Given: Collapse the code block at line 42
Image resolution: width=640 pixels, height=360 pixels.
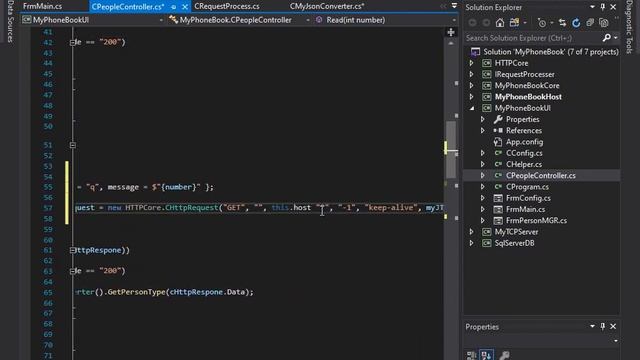Looking at the screenshot, I should pos(73,42).
